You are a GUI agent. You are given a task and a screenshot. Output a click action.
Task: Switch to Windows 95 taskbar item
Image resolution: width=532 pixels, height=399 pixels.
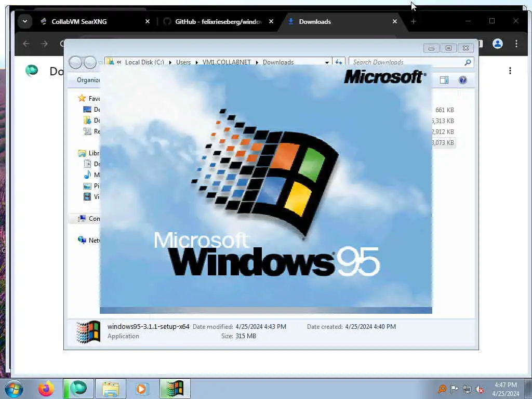[x=175, y=389]
